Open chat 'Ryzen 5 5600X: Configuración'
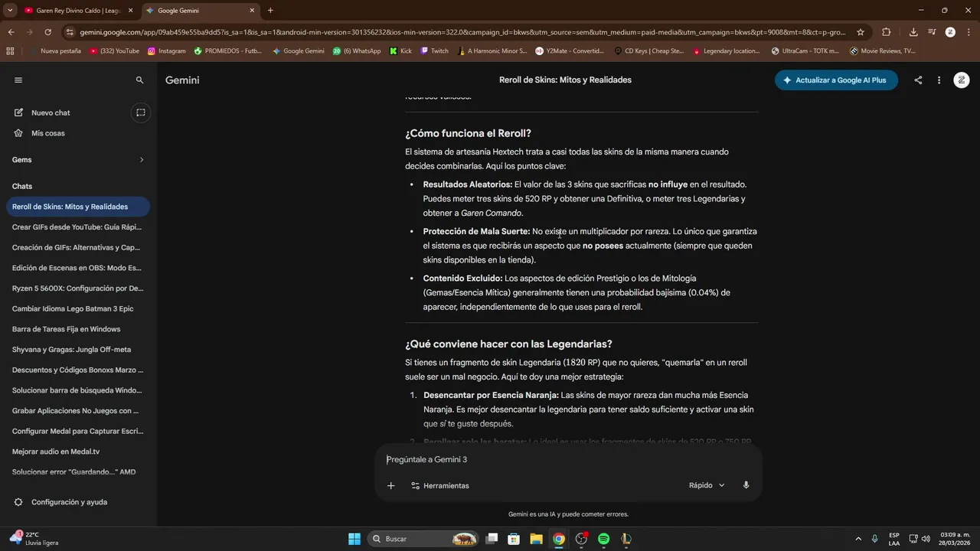The image size is (980, 551). [77, 289]
